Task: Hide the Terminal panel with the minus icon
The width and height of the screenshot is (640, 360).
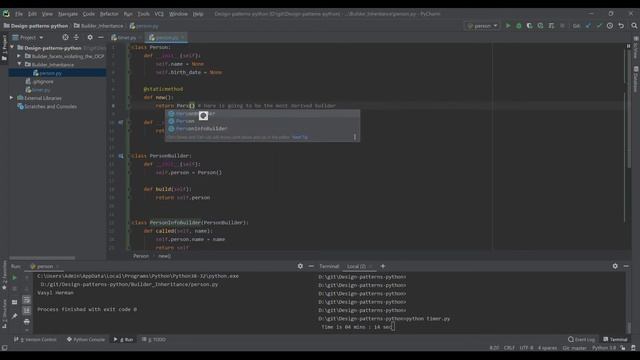Action: click(626, 266)
